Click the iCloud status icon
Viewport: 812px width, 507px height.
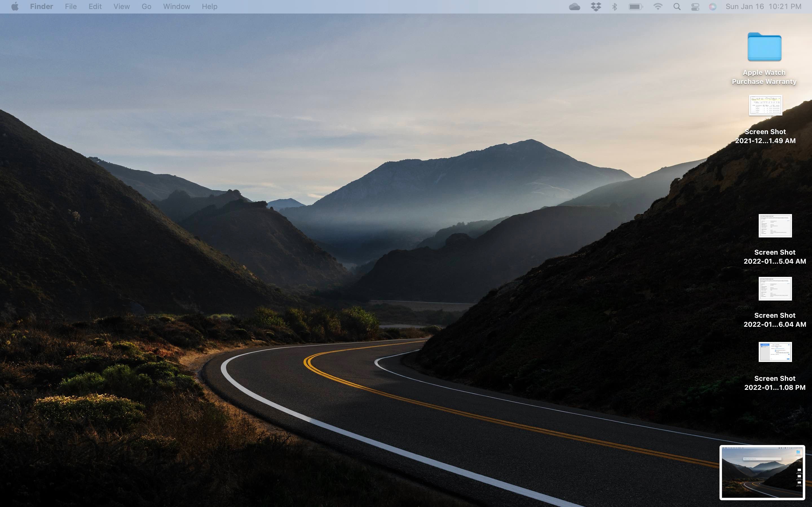574,7
